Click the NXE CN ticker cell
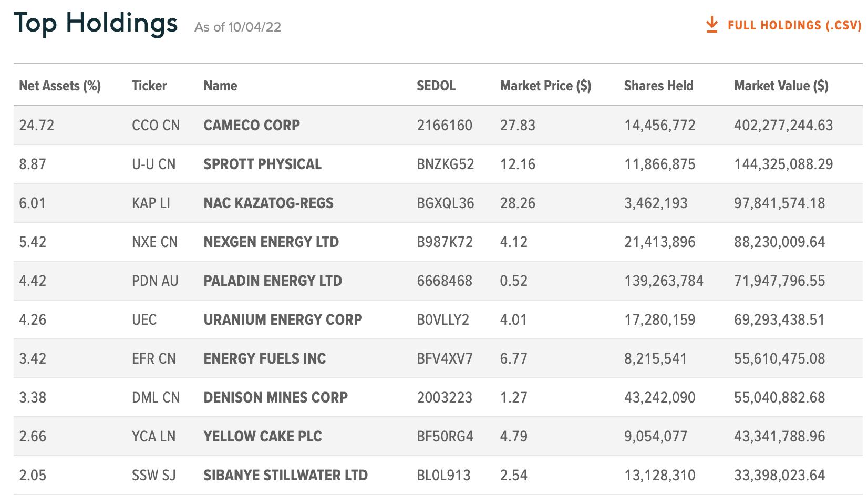The image size is (868, 495). pyautogui.click(x=155, y=242)
